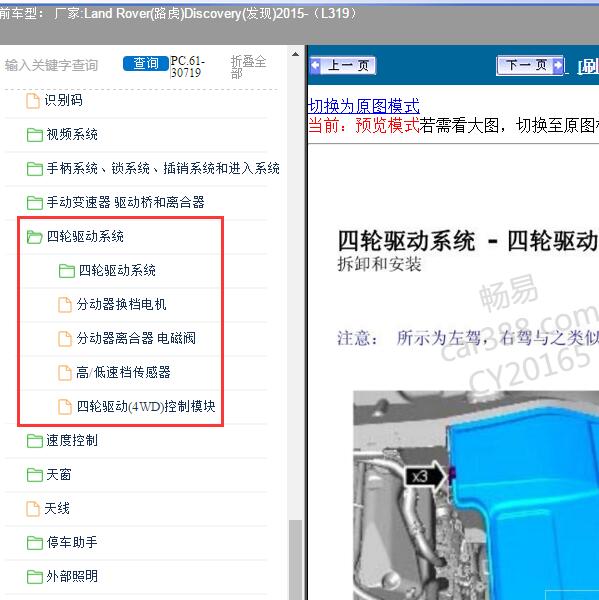The height and width of the screenshot is (600, 599).
Task: Click the 外部照明 folder icon
Action: 35,577
